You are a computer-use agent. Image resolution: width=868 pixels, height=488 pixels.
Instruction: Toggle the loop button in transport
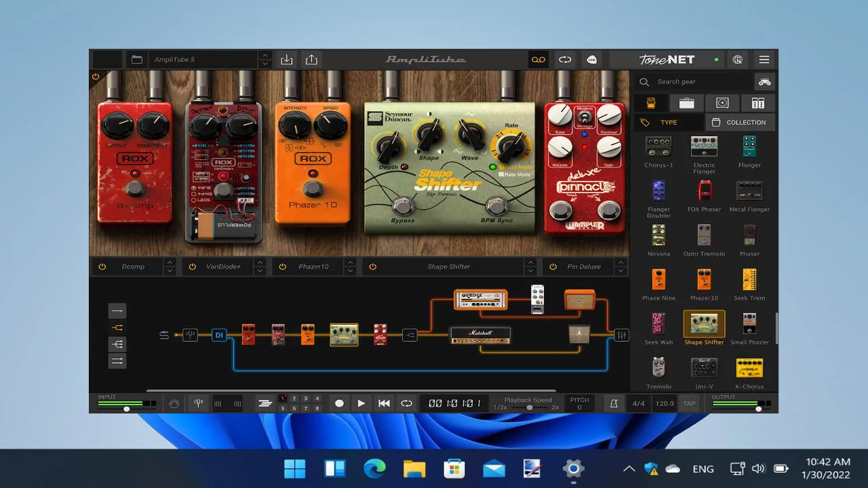406,403
